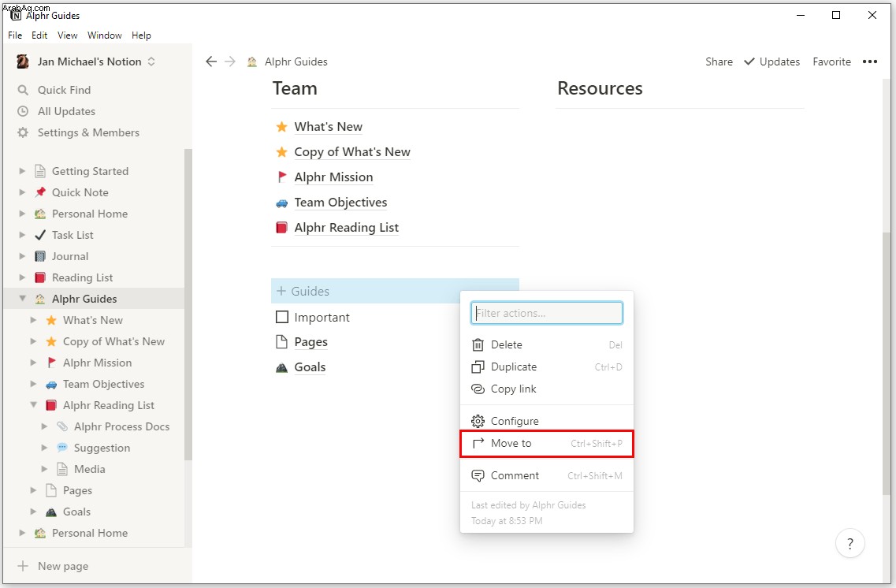Click the back navigation arrow

(x=211, y=61)
